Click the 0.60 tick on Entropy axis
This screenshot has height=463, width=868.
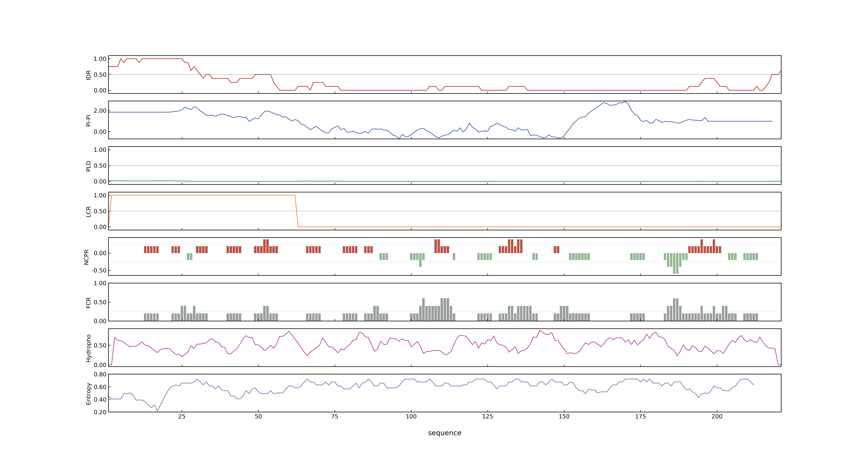[x=100, y=387]
